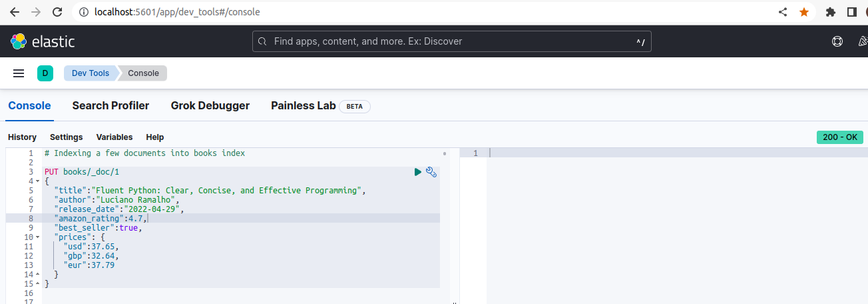Screen dimensions: 868x304
Task: Click the eur 37.79 line
Action: click(x=89, y=265)
